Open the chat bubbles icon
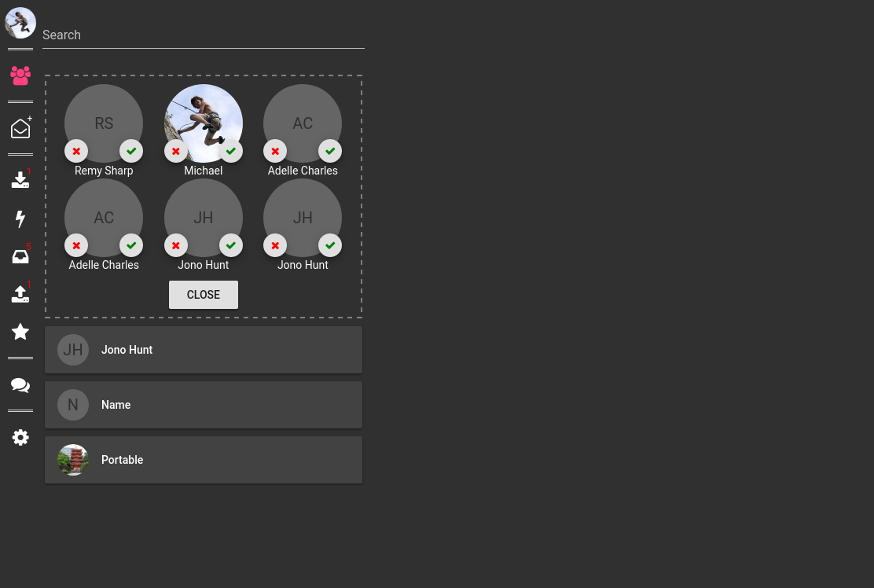Viewport: 874px width, 588px height. pos(20,384)
